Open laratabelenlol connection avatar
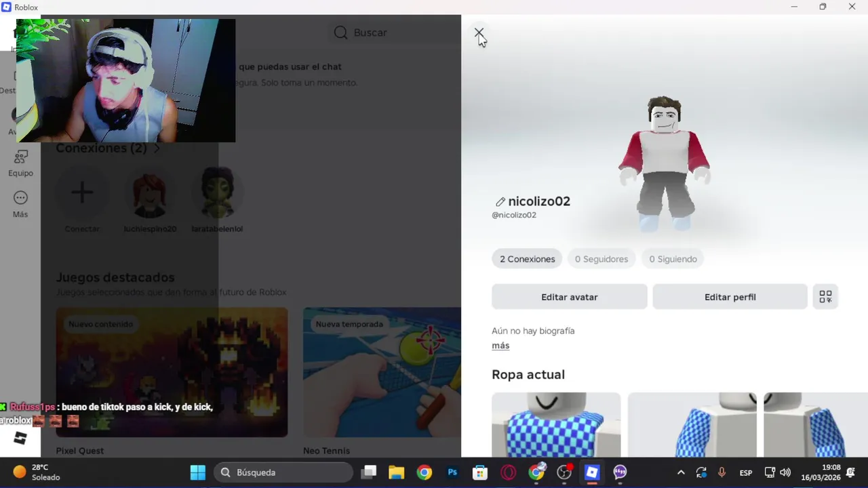This screenshot has width=868, height=488. 217,193
